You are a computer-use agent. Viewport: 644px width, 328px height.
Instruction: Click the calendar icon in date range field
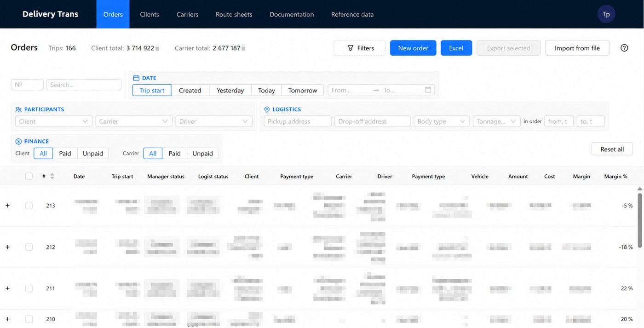(428, 90)
